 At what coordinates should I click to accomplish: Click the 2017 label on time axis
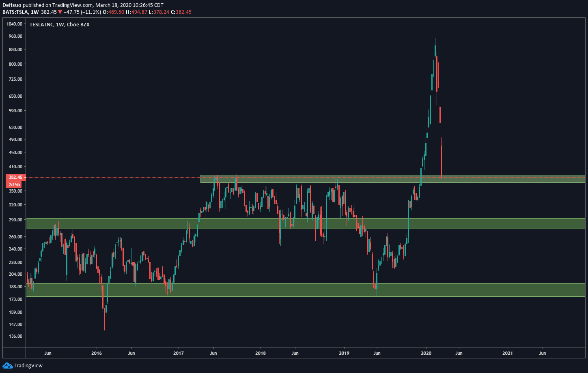click(179, 353)
